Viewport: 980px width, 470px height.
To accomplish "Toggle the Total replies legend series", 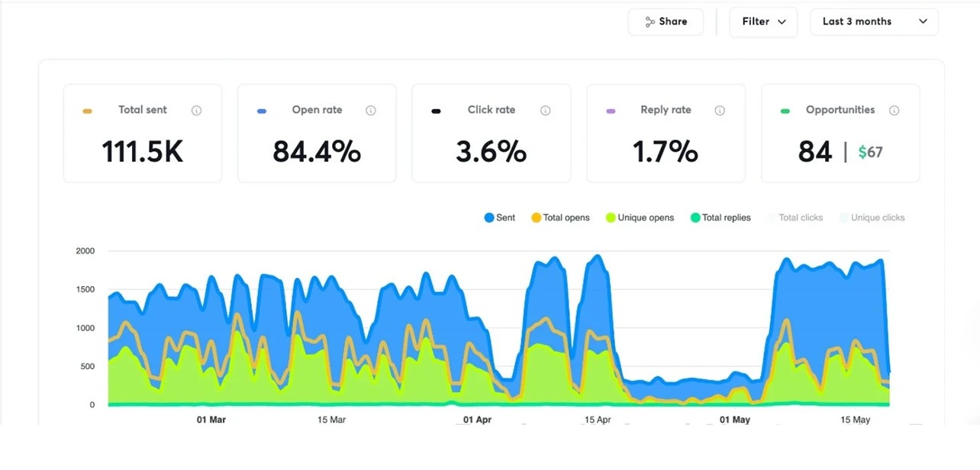I will tap(720, 217).
